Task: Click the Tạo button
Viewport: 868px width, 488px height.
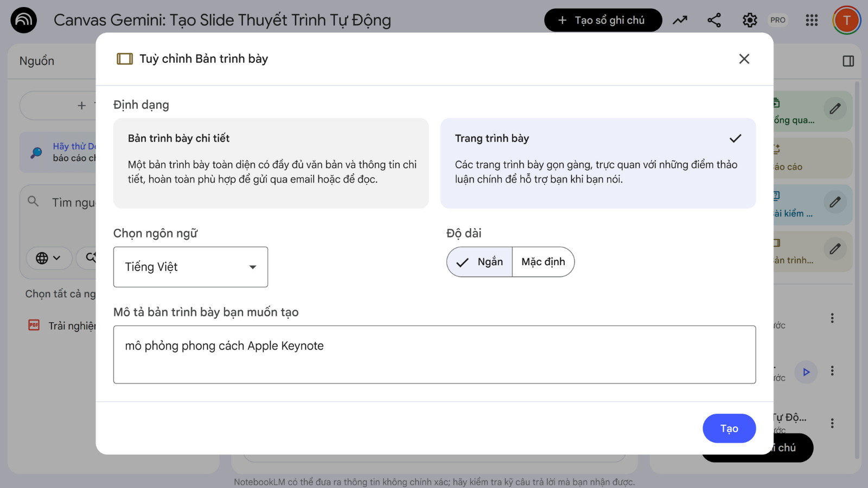Action: [729, 428]
